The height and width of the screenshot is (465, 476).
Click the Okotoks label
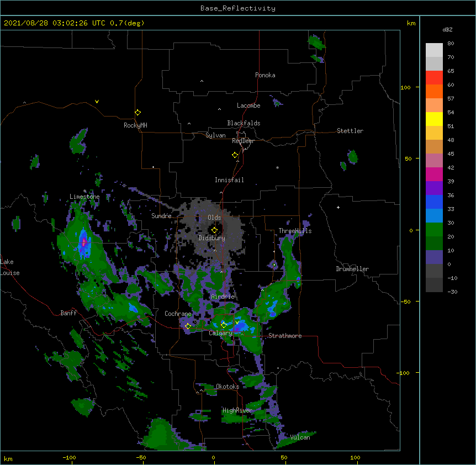point(228,387)
